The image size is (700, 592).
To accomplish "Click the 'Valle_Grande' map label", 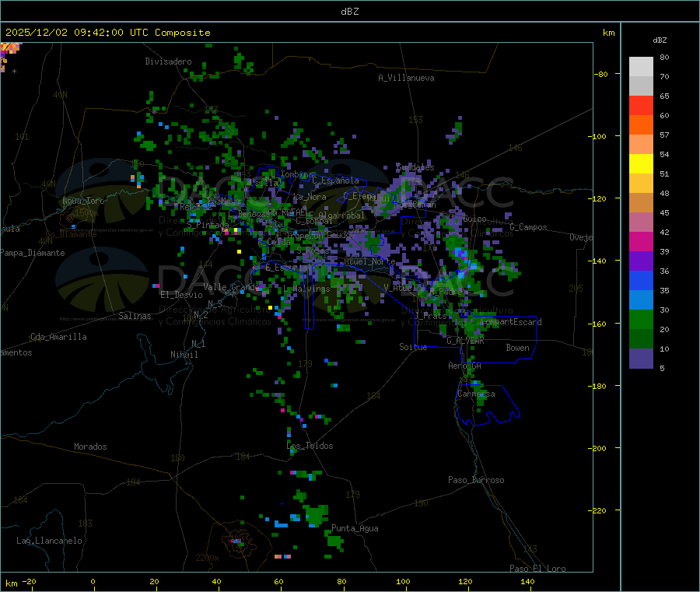I will pyautogui.click(x=231, y=286).
